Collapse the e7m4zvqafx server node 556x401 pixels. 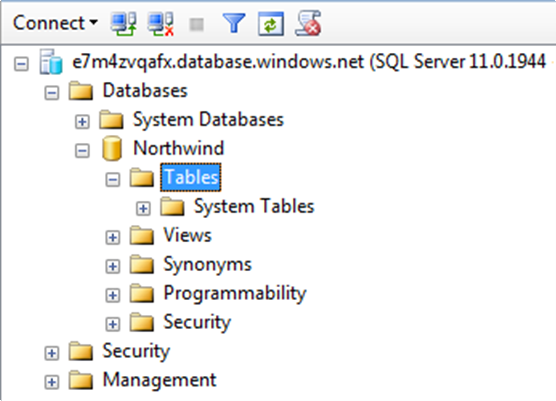21,64
